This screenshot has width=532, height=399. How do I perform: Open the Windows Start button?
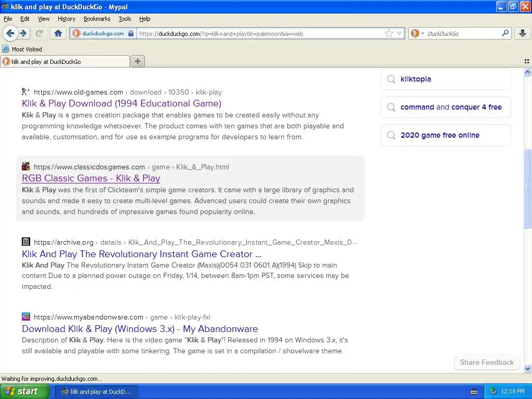point(25,392)
